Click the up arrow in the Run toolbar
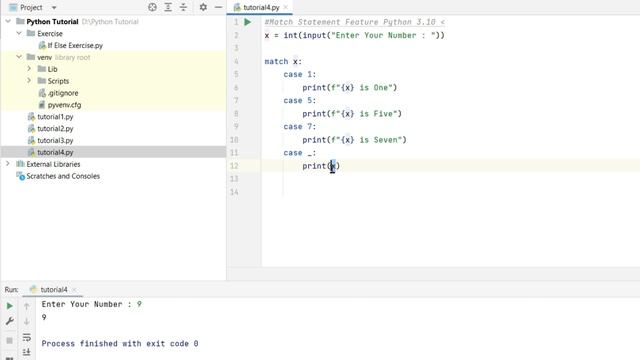The height and width of the screenshot is (360, 640). tap(27, 306)
